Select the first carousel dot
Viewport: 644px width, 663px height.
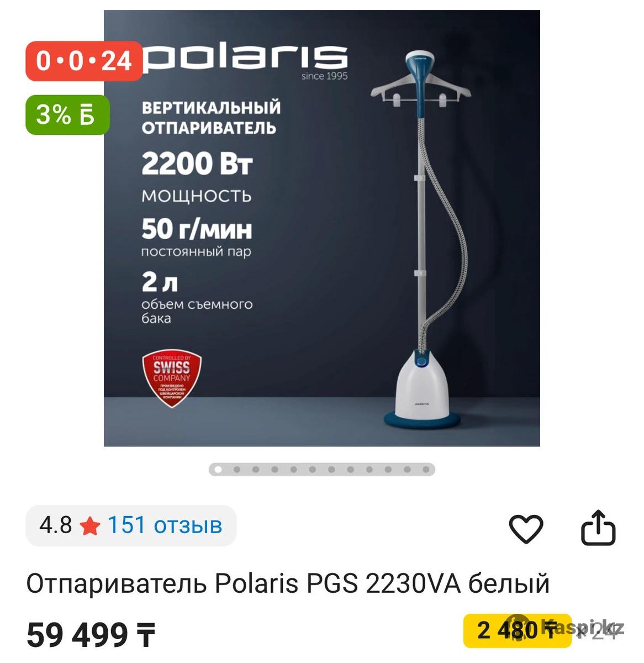click(218, 470)
